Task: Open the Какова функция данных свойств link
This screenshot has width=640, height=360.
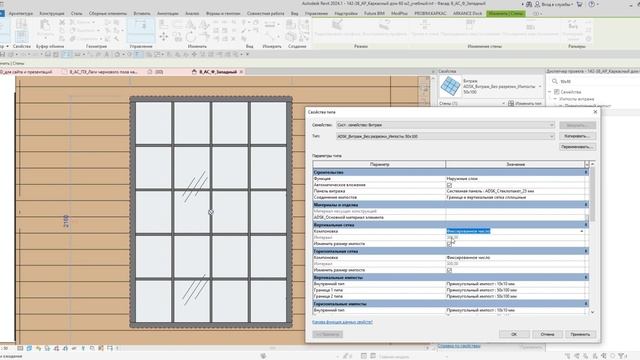Action: click(x=342, y=322)
